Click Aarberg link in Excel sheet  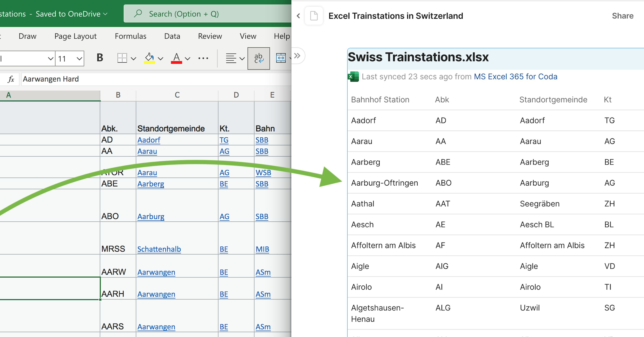151,184
